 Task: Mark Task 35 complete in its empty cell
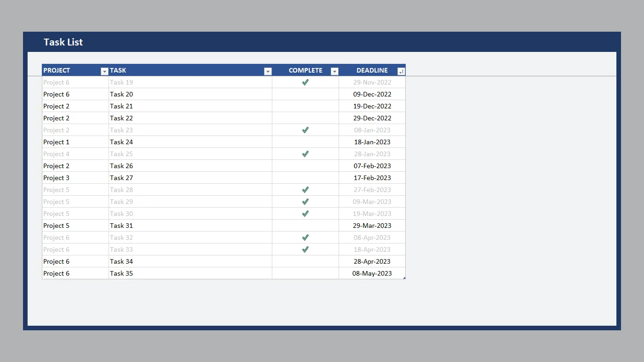coord(305,273)
